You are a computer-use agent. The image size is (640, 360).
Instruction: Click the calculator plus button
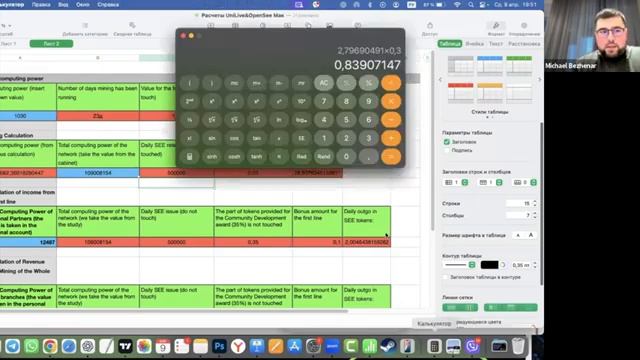[x=391, y=138]
